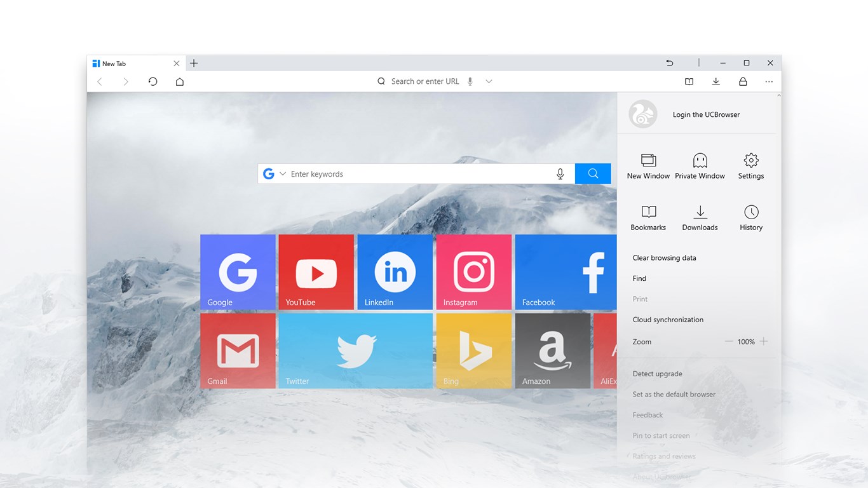This screenshot has height=488, width=868.
Task: Open the toolbar downloads arrow icon
Action: [716, 81]
